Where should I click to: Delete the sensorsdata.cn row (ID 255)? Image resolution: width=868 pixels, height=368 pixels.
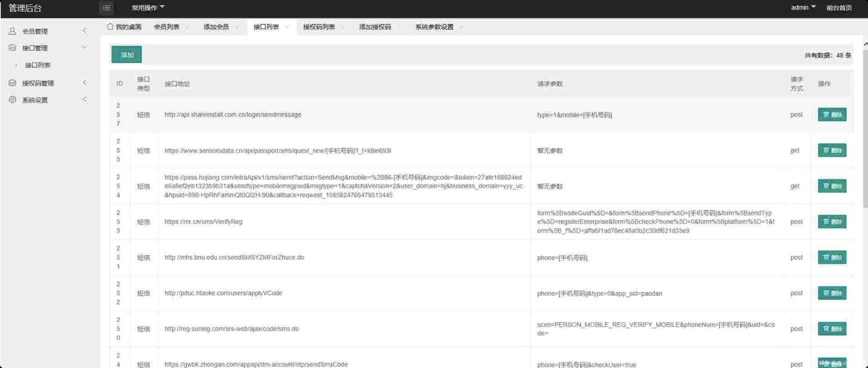(832, 150)
